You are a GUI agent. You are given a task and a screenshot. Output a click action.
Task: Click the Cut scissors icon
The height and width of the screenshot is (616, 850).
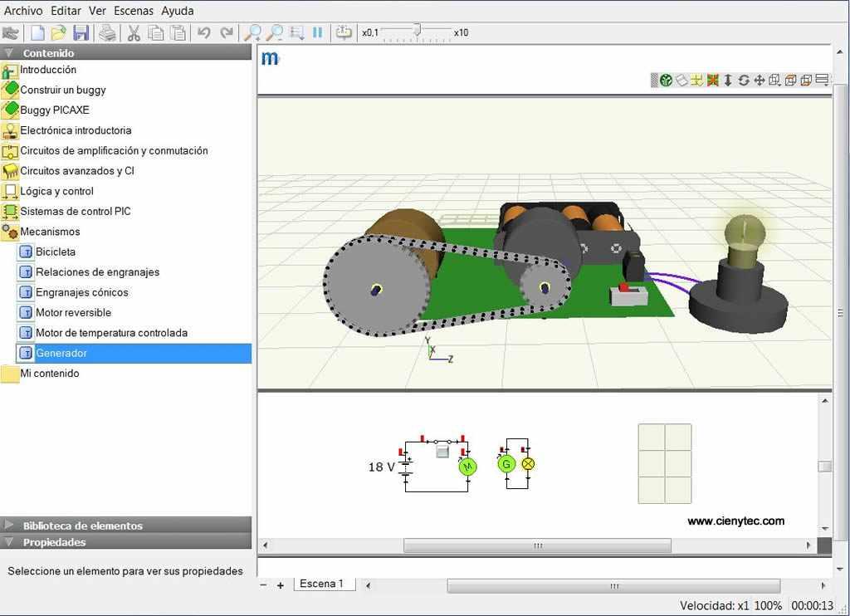point(133,33)
